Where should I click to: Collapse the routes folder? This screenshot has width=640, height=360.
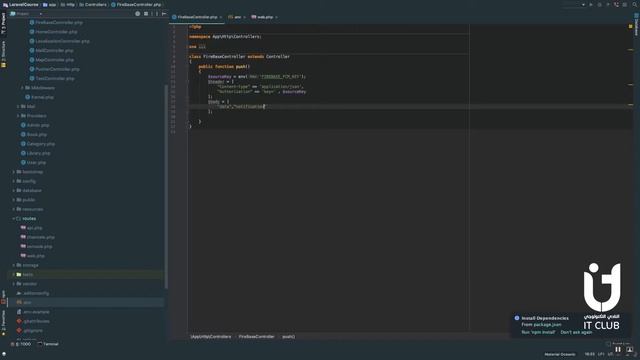coord(13,219)
